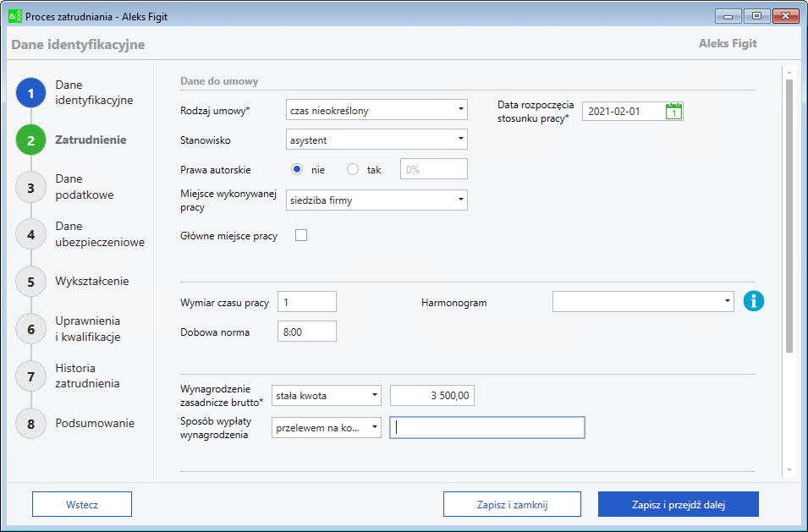Click the blue info icon near Harmonogram
The height and width of the screenshot is (532, 808).
(753, 301)
